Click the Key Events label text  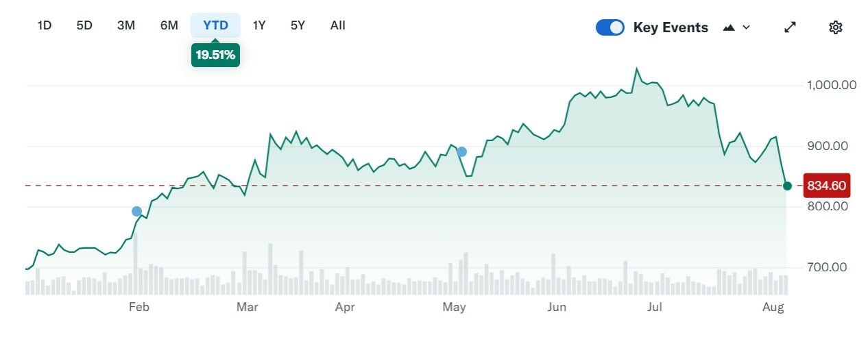click(x=670, y=27)
